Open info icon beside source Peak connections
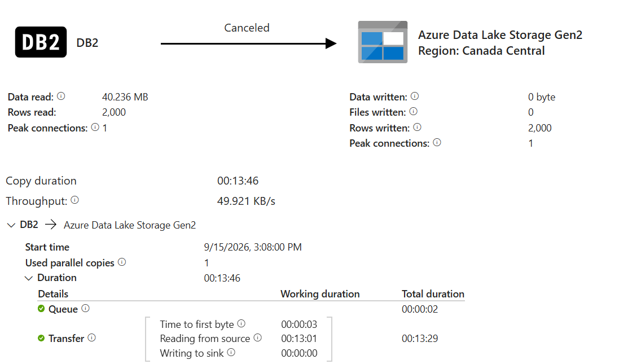619x364 pixels. point(95,127)
